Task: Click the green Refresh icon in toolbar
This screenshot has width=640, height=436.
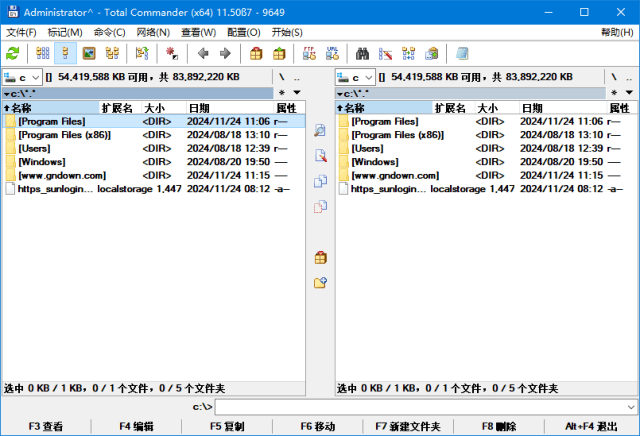Action: pos(13,53)
